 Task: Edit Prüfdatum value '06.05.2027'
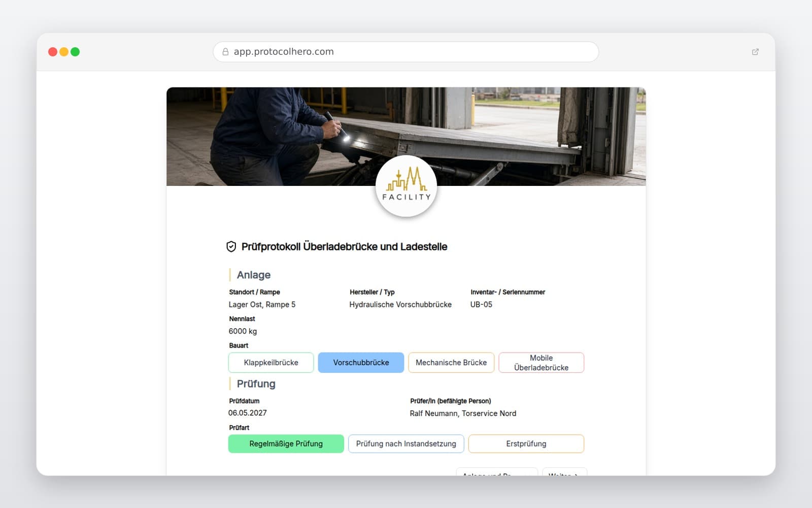click(x=248, y=413)
